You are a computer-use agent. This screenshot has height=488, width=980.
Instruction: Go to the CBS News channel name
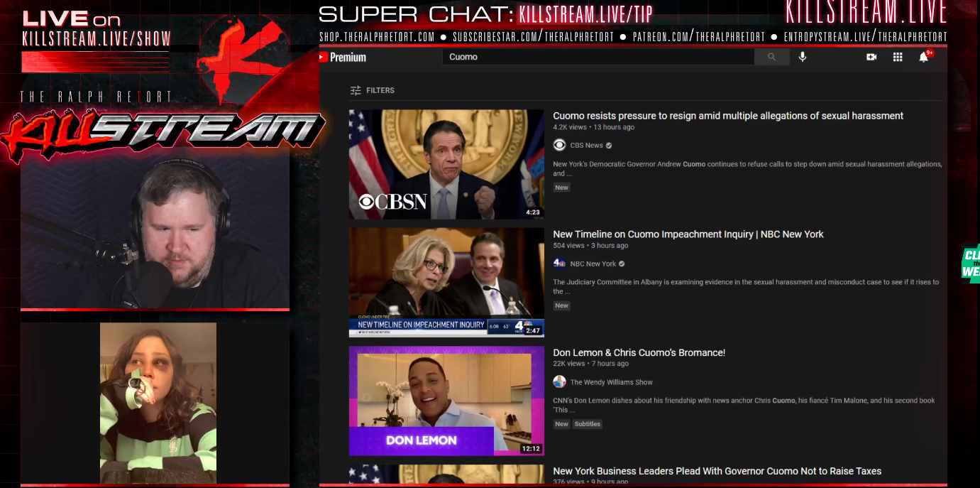587,146
